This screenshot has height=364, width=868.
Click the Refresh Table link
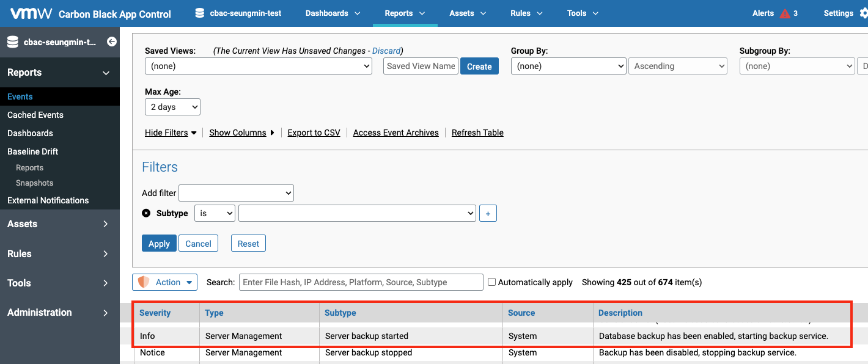tap(477, 133)
